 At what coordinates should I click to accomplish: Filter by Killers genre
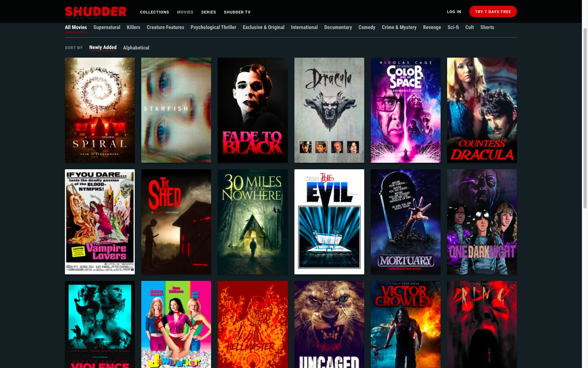(x=133, y=27)
